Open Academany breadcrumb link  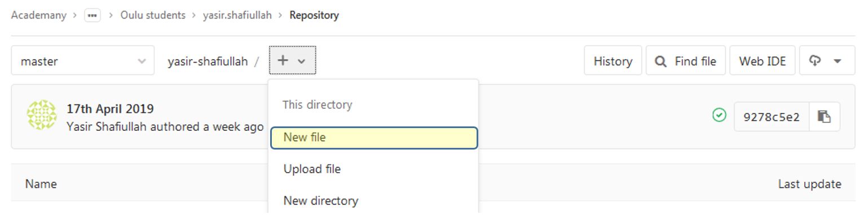38,15
